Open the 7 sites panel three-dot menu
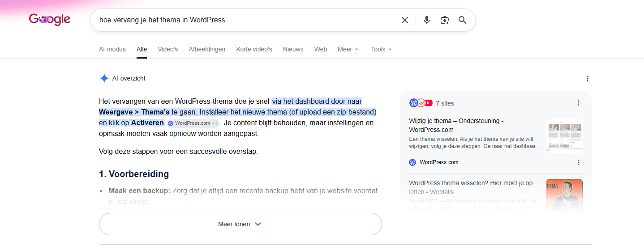This screenshot has width=644, height=250. (579, 103)
